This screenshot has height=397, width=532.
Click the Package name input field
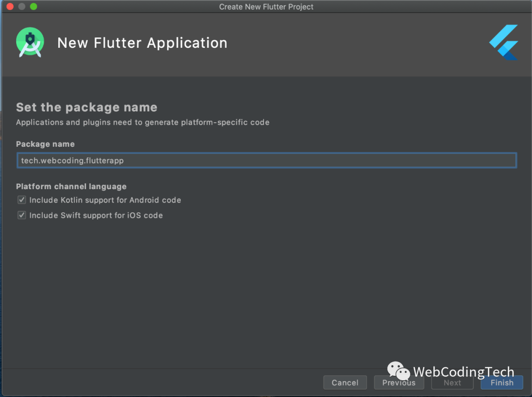(x=266, y=161)
